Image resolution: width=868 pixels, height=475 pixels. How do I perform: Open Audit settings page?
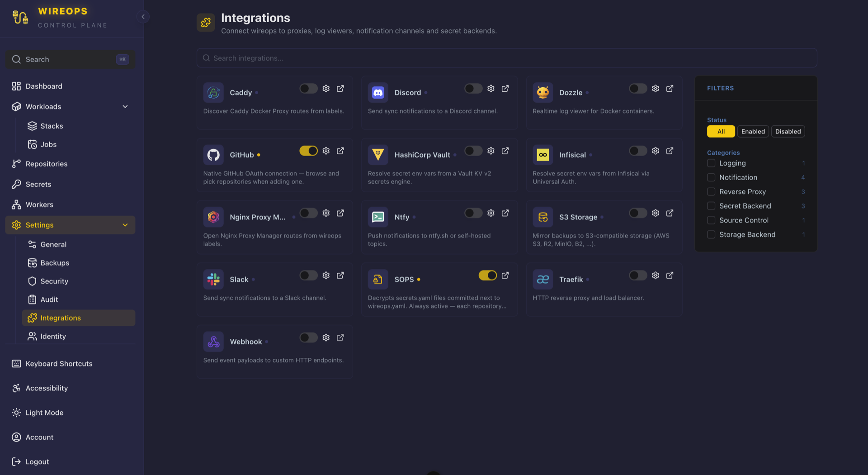(79, 300)
